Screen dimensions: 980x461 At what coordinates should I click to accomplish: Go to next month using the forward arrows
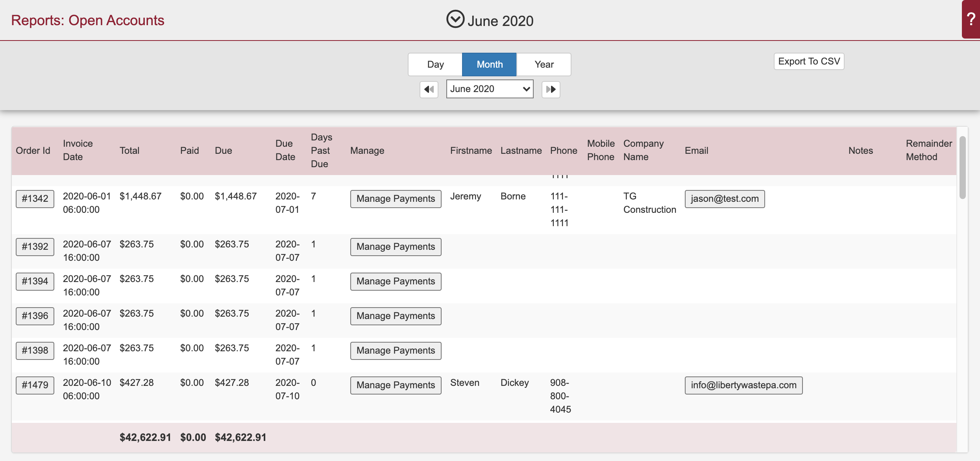[551, 89]
